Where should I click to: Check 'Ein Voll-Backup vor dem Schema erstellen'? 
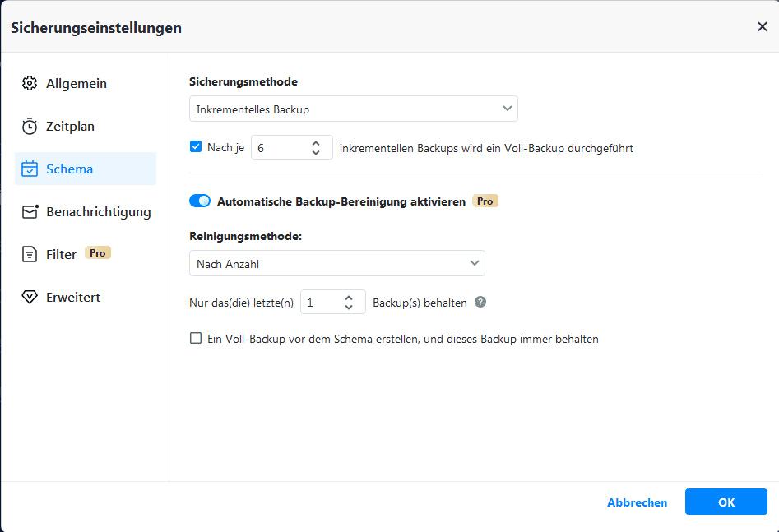pyautogui.click(x=196, y=338)
